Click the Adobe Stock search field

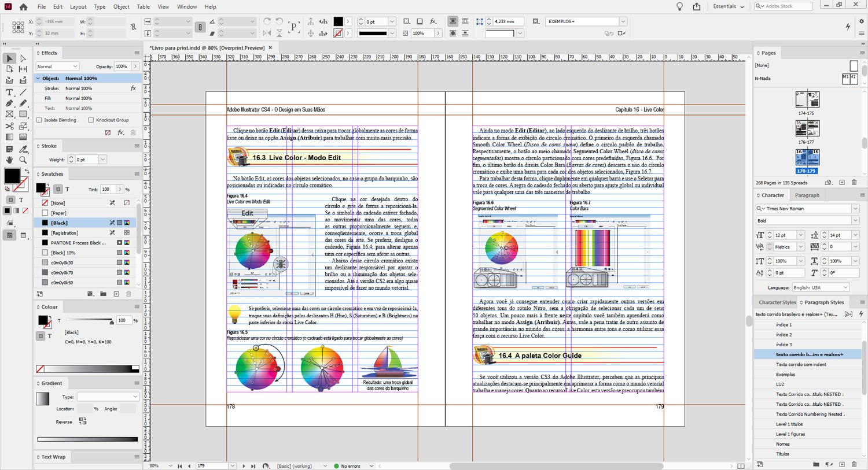pos(783,6)
